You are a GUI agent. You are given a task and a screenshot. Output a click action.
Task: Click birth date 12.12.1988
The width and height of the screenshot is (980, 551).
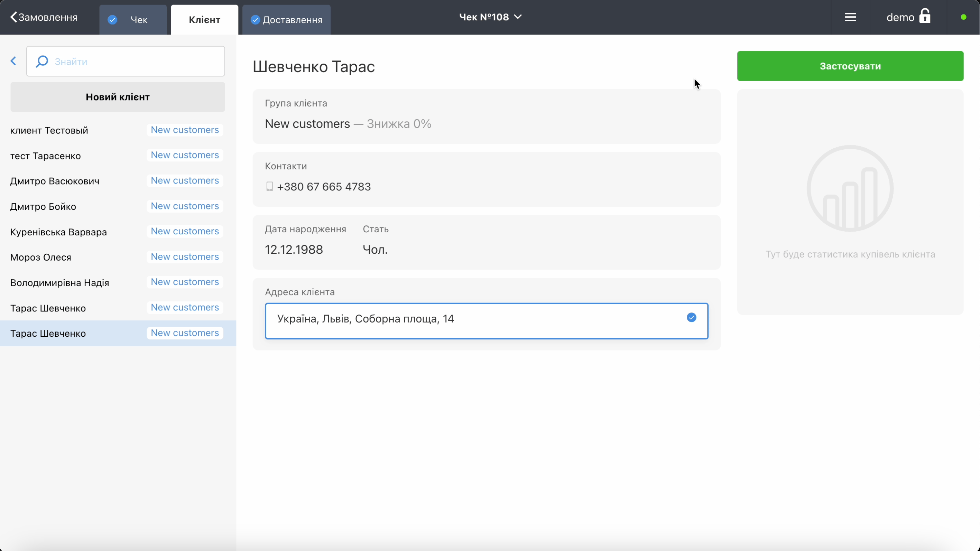(x=294, y=250)
